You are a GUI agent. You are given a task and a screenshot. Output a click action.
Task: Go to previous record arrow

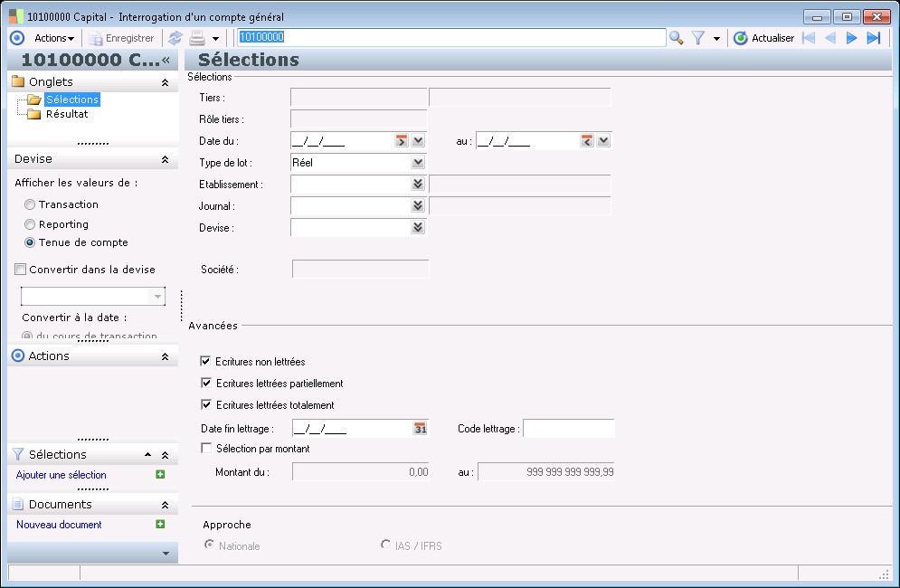(830, 38)
